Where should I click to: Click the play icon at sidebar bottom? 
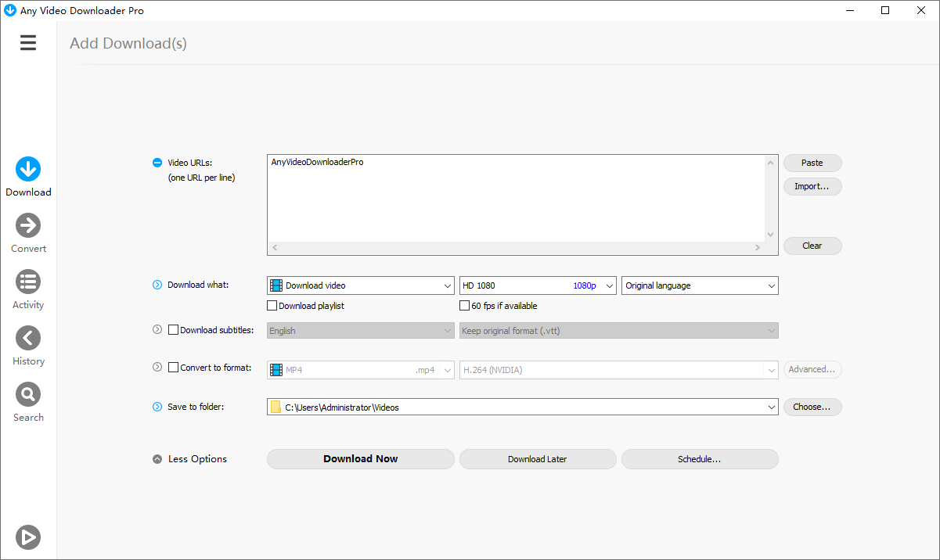point(28,537)
